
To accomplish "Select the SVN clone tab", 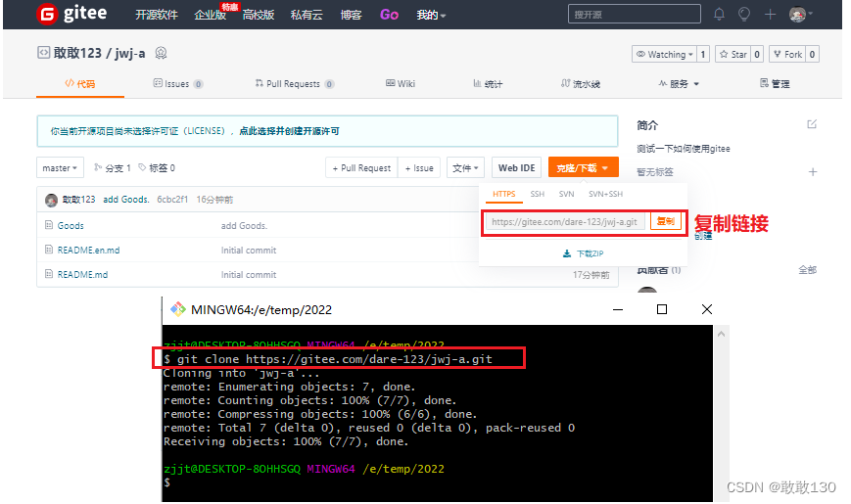I will click(x=567, y=194).
